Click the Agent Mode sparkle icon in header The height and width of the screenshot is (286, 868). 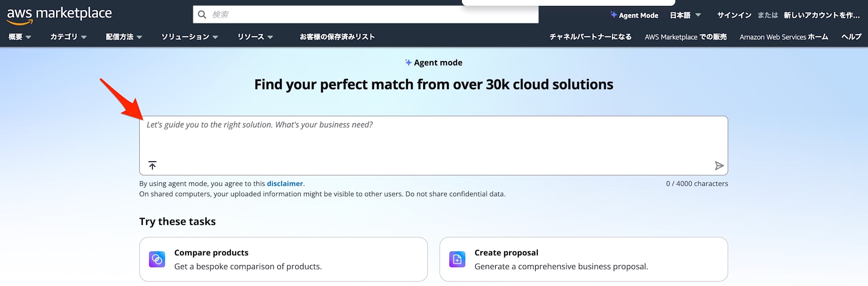[613, 15]
